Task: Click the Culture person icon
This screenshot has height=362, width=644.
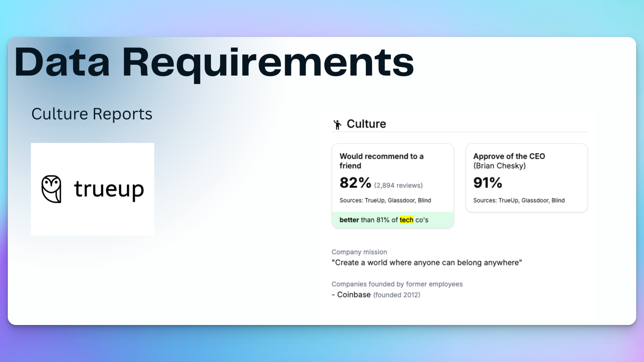Action: click(x=337, y=125)
